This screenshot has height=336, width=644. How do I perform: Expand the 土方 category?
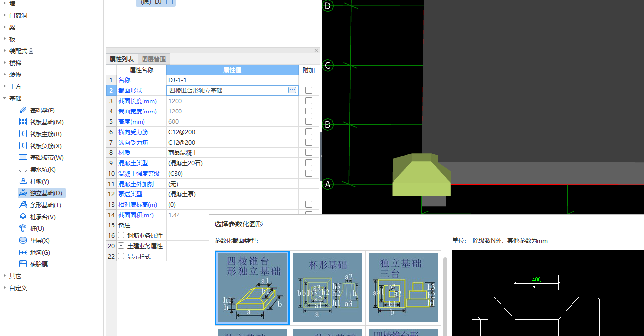coord(4,86)
